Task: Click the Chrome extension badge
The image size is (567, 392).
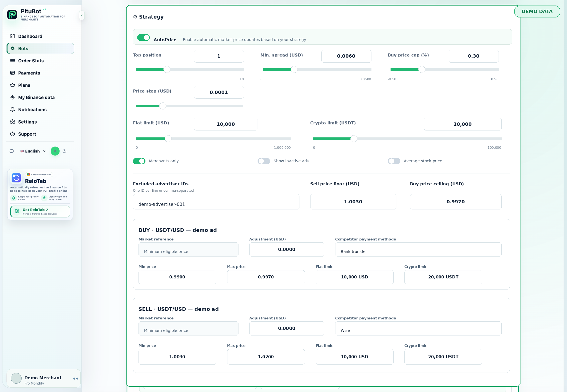Action: 39,175
